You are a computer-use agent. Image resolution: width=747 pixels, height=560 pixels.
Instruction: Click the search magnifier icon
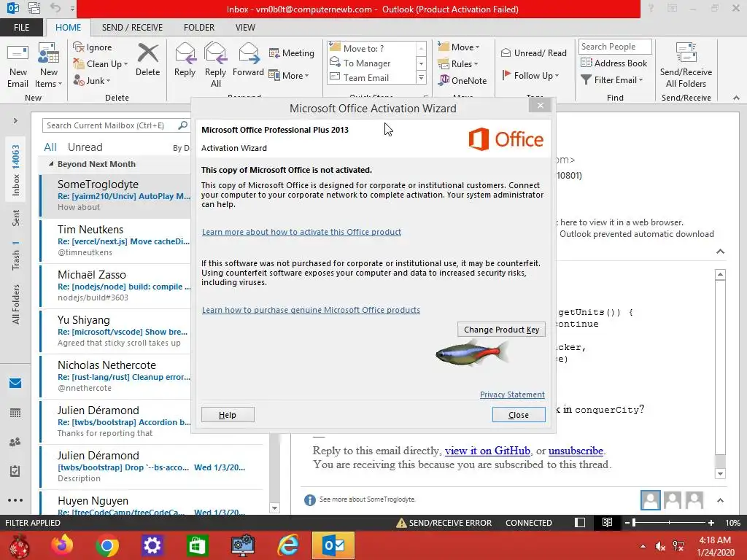coord(182,125)
